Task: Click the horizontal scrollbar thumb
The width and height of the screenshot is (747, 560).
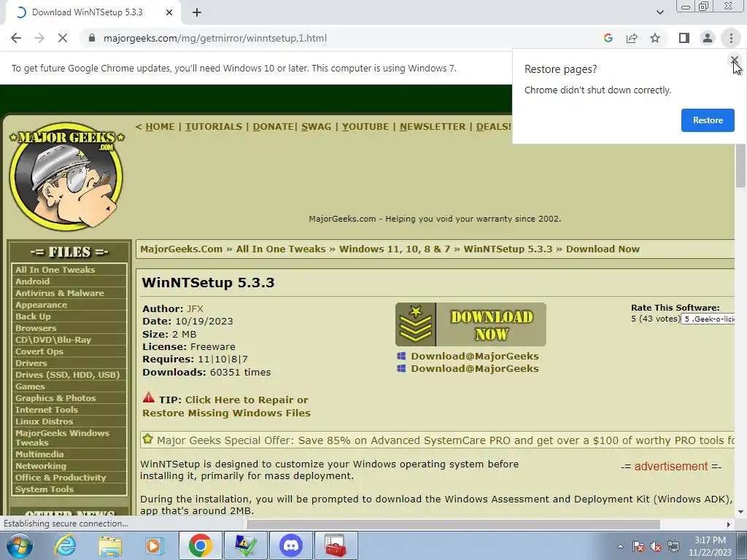Action: (x=453, y=524)
